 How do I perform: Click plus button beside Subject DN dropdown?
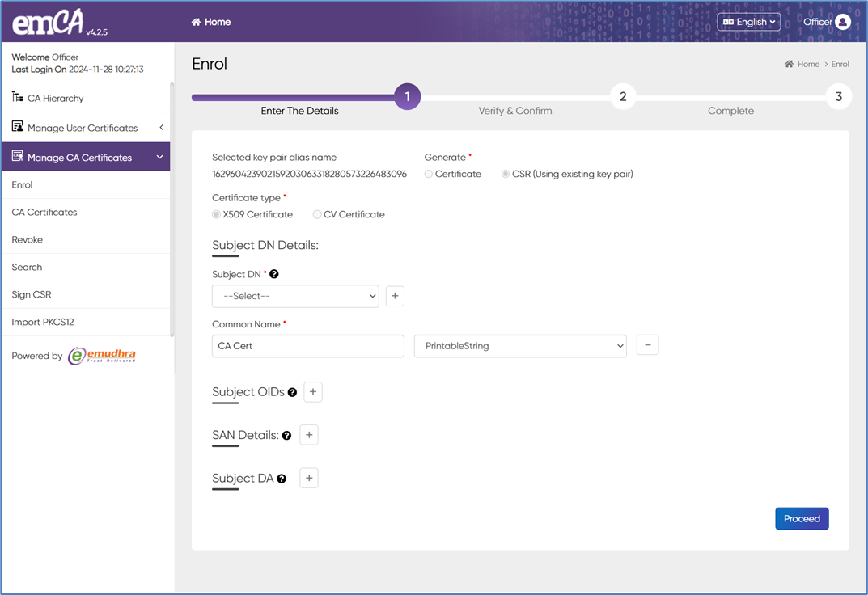coord(395,296)
